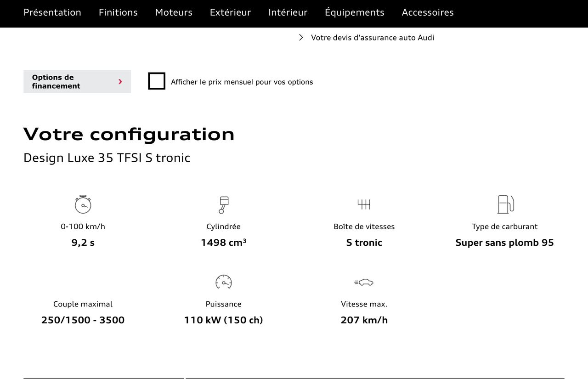Open the Moteurs section

pos(174,12)
